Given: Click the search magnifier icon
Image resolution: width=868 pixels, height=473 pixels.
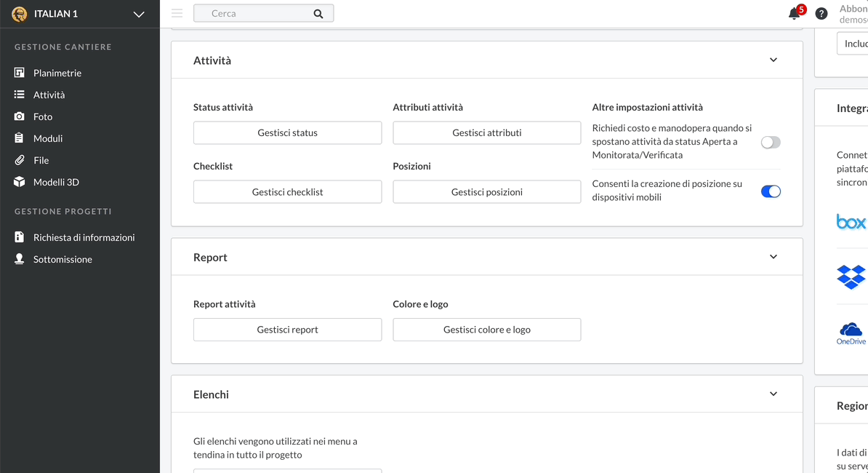Looking at the screenshot, I should 318,14.
